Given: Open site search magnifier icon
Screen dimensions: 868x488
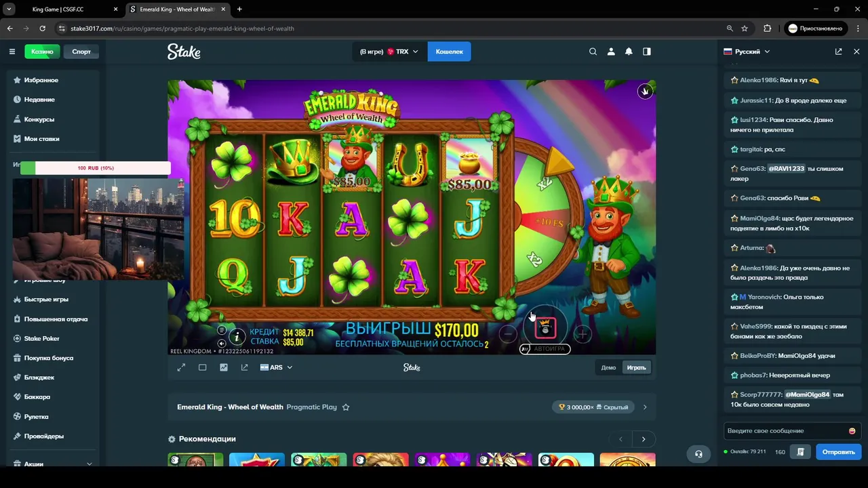Looking at the screenshot, I should pyautogui.click(x=593, y=52).
